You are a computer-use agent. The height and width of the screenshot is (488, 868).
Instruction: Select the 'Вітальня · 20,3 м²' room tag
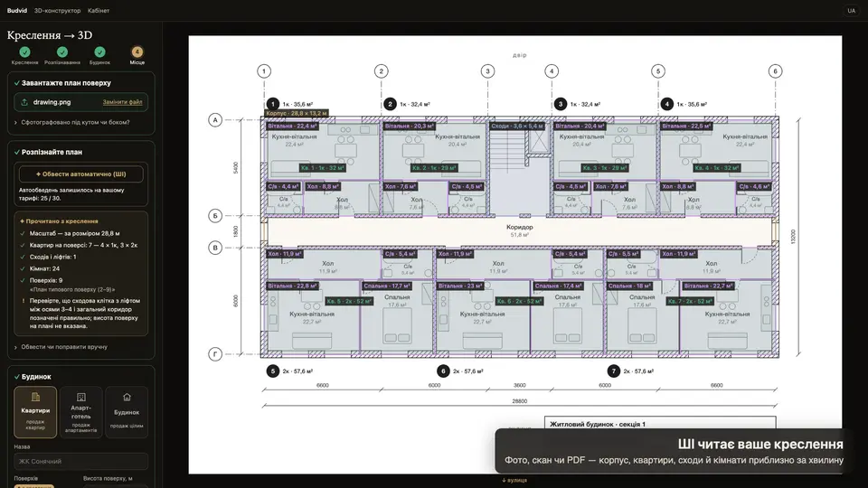pyautogui.click(x=409, y=127)
